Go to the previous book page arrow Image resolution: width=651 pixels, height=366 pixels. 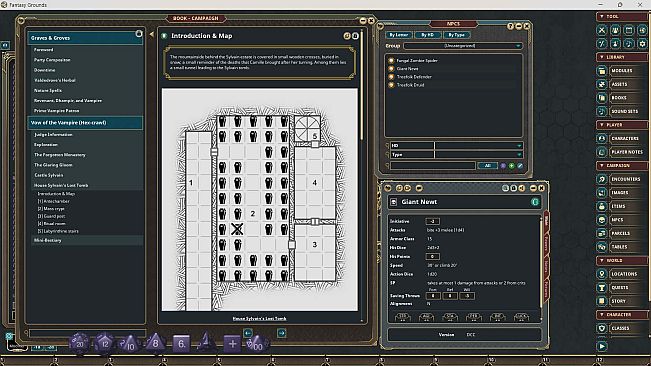[248, 333]
